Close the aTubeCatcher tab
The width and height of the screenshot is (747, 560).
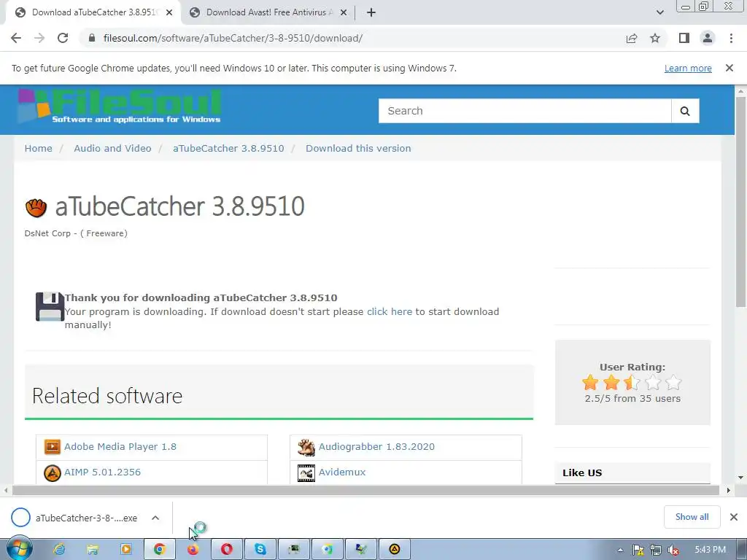169,12
